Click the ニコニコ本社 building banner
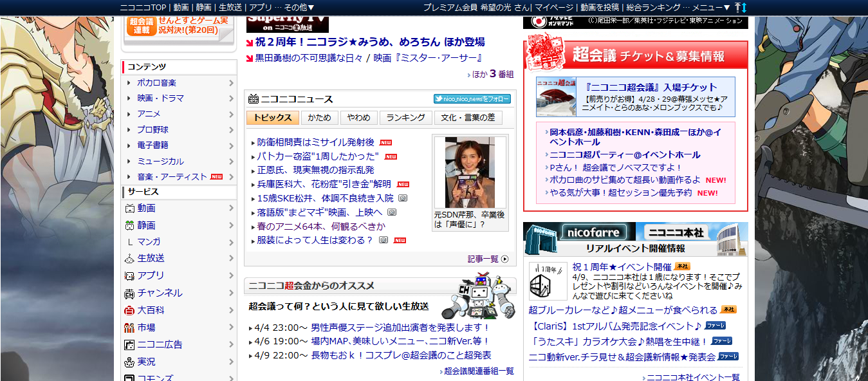This screenshot has width=868, height=381. (692, 232)
